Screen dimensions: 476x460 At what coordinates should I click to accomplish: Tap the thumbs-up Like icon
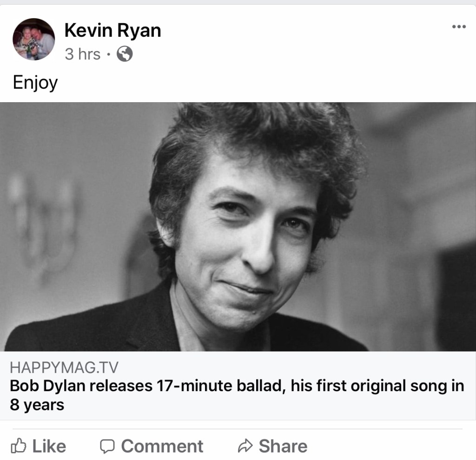19,446
